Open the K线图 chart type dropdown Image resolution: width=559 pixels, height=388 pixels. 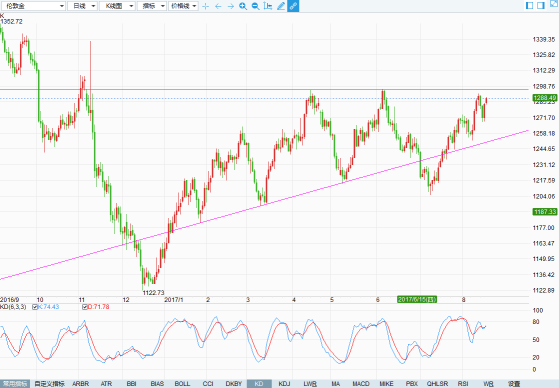(117, 6)
